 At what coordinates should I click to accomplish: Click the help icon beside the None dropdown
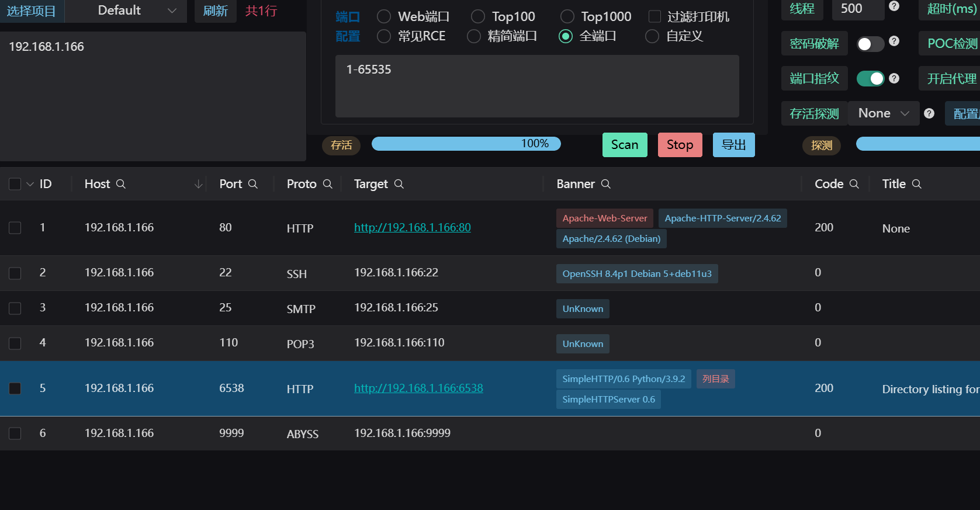(x=929, y=113)
